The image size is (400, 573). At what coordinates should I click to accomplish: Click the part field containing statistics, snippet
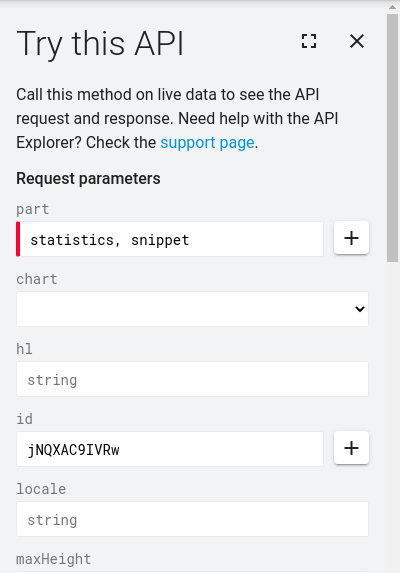[170, 239]
